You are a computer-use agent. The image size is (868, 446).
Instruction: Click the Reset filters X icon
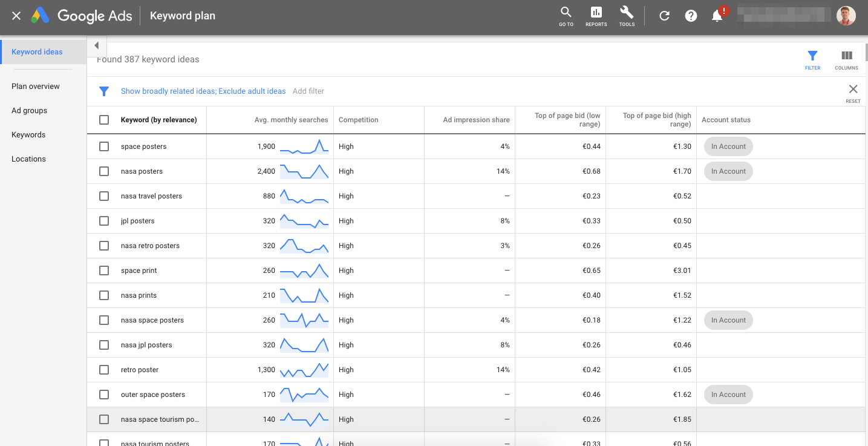pyautogui.click(x=853, y=93)
